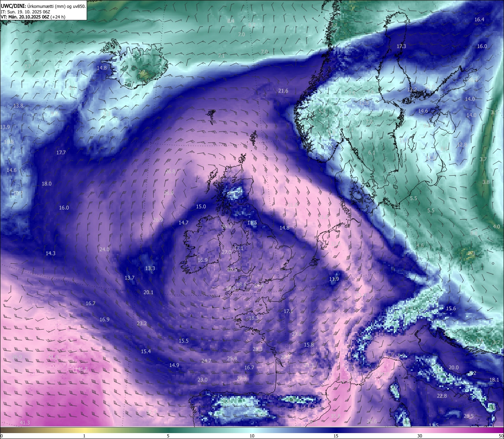Click the 14.9 value in the Bay of Biscay
Viewport: 504px width, 439px height.
(x=174, y=365)
